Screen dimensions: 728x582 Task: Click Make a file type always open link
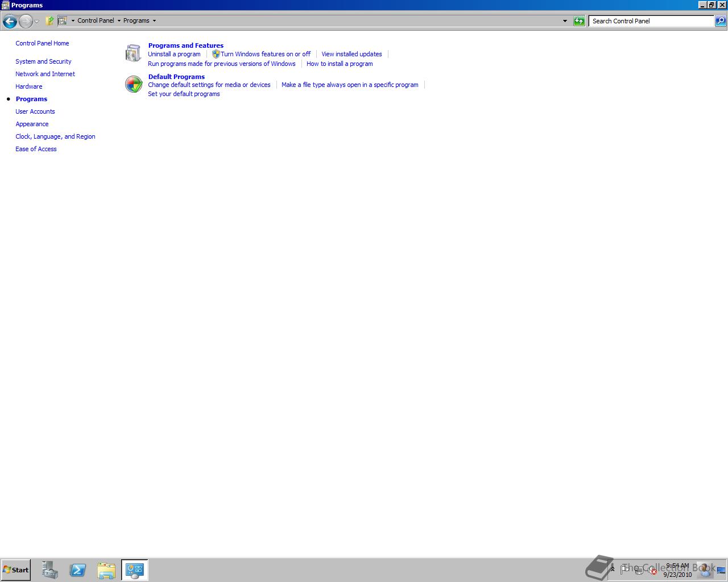350,85
